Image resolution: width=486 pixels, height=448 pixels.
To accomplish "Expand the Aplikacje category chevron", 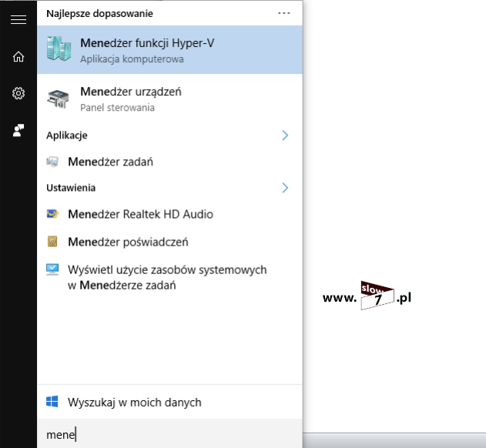I will [285, 135].
